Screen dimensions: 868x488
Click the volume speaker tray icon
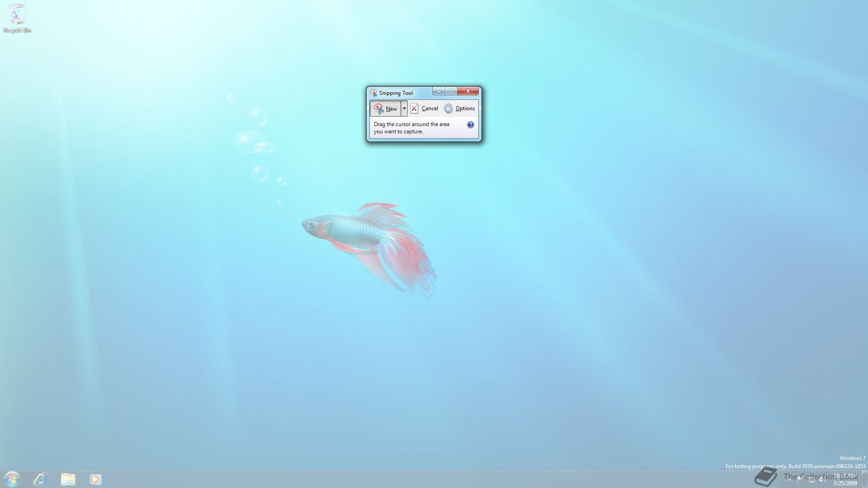(822, 479)
